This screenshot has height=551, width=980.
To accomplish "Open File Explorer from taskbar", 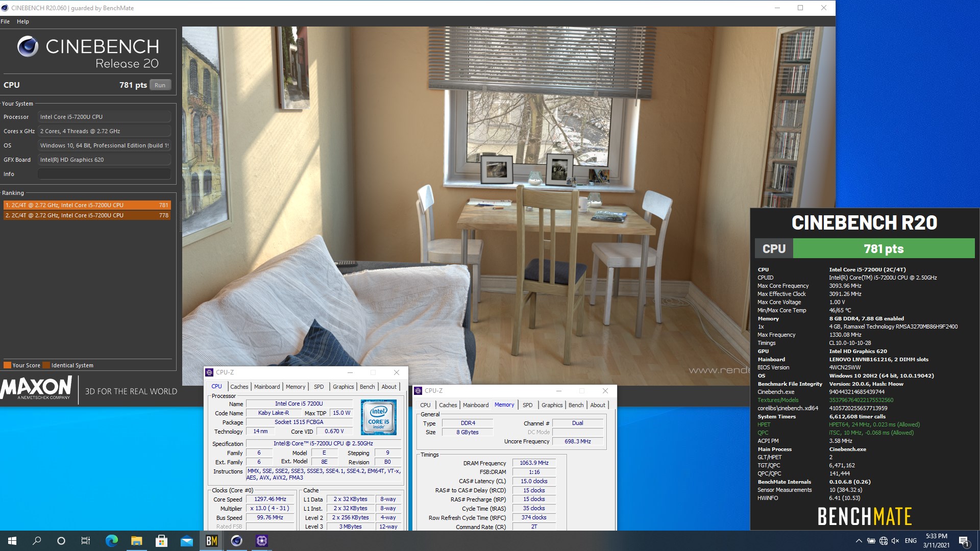I will tap(136, 541).
